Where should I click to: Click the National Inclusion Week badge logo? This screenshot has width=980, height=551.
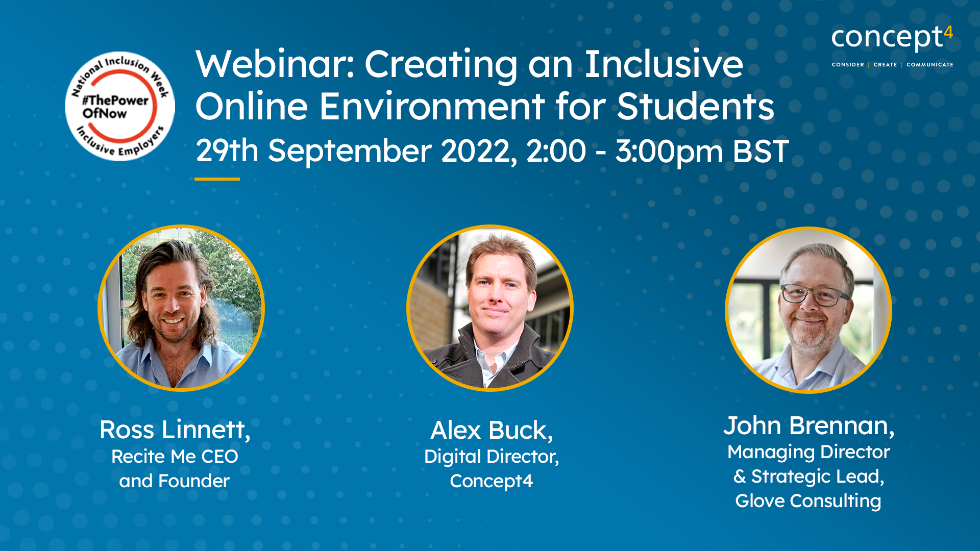click(x=120, y=106)
